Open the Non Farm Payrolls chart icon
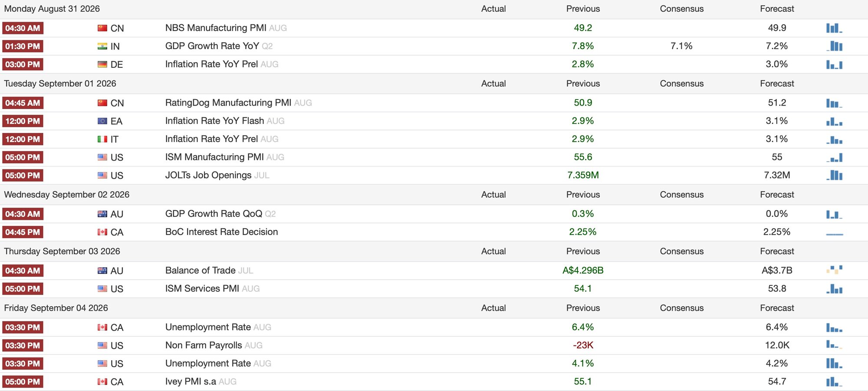The width and height of the screenshot is (868, 391). point(834,345)
